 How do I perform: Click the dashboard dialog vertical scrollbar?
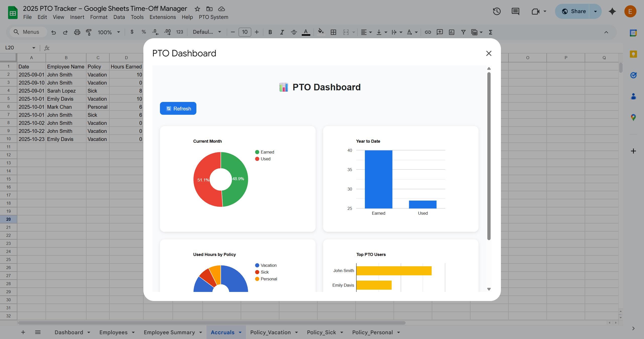point(489,156)
